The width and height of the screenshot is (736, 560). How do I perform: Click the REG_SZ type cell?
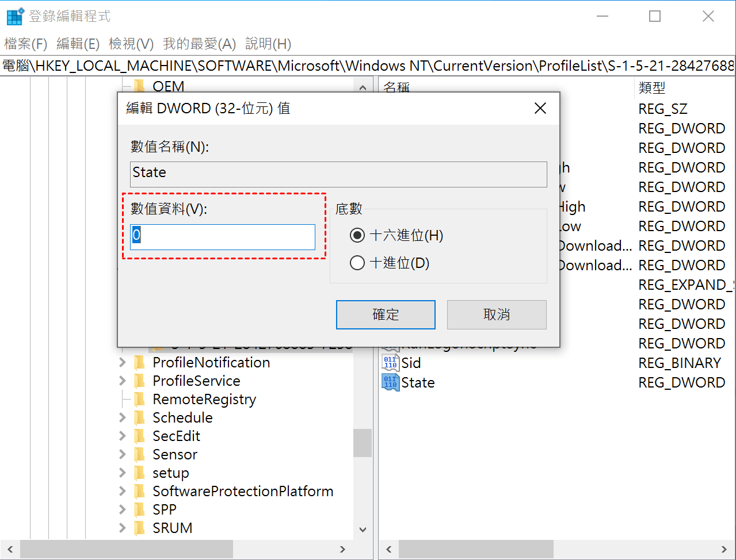click(663, 109)
